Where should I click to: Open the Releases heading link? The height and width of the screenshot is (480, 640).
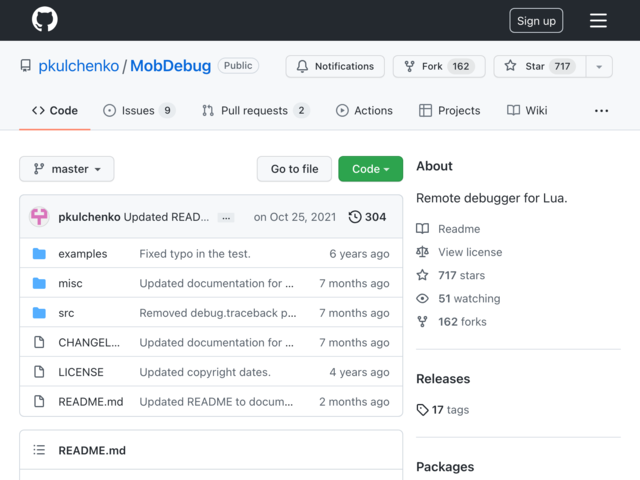pos(443,379)
